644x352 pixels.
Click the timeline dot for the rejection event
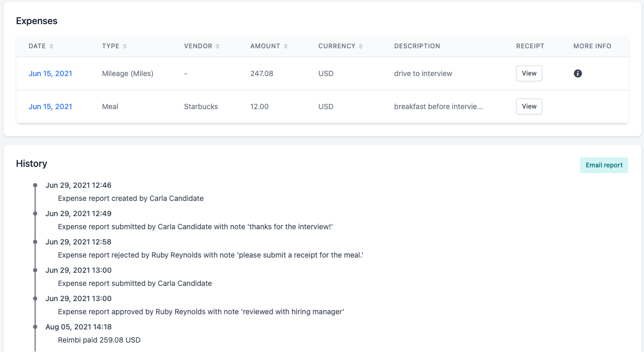[35, 242]
